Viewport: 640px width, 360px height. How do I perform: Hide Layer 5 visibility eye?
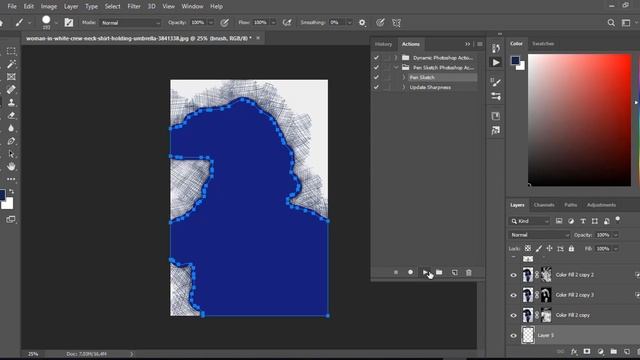point(513,336)
